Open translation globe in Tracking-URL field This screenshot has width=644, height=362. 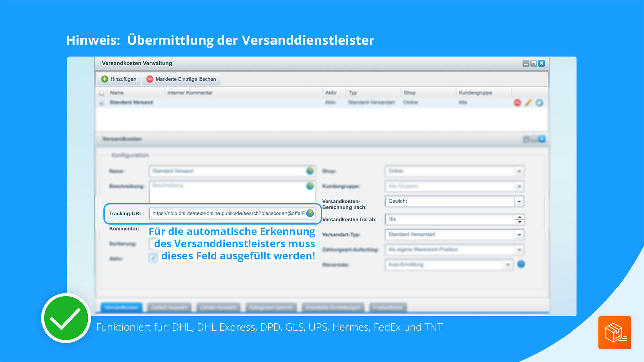click(310, 213)
